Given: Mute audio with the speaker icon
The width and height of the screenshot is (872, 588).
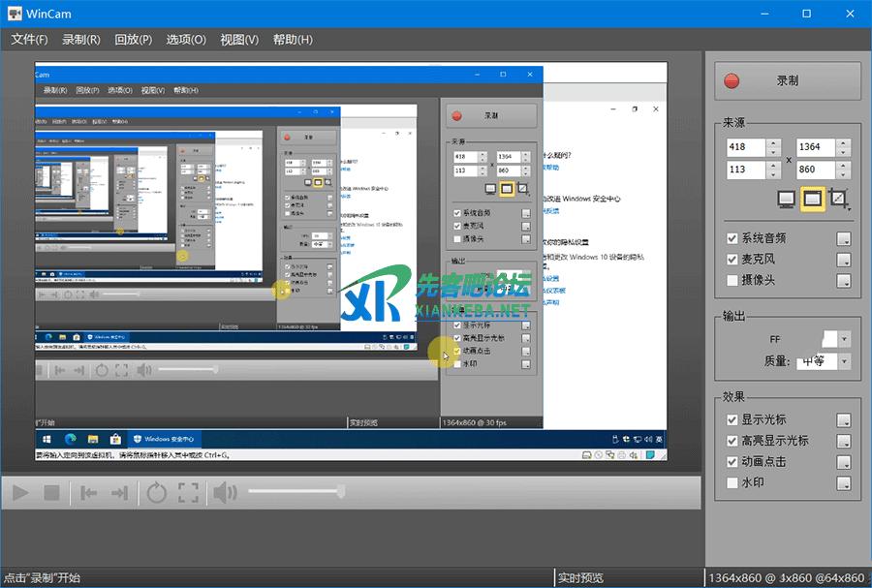Looking at the screenshot, I should [225, 493].
